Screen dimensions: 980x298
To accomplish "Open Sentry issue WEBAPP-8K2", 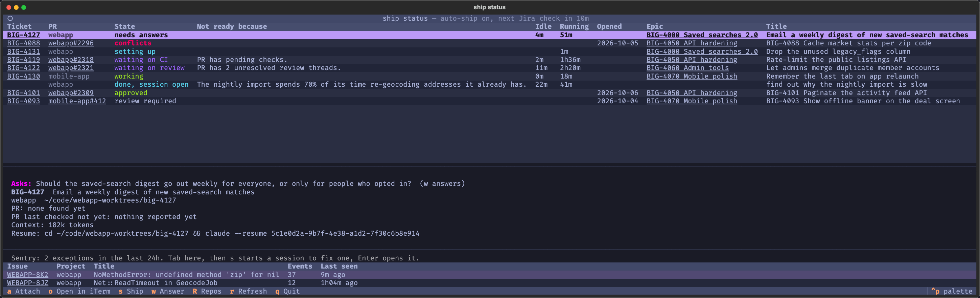I will [28, 275].
